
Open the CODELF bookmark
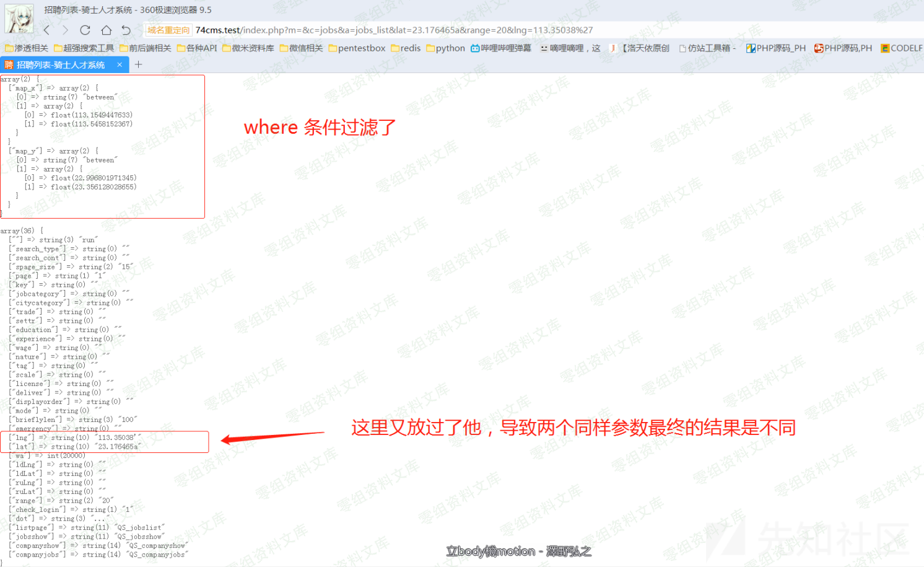coord(902,48)
